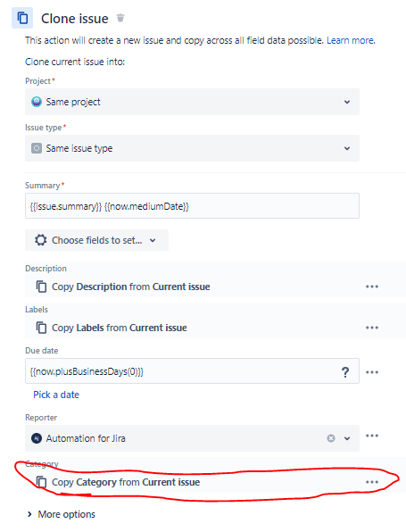
Task: Open the Learn more link
Action: 351,40
